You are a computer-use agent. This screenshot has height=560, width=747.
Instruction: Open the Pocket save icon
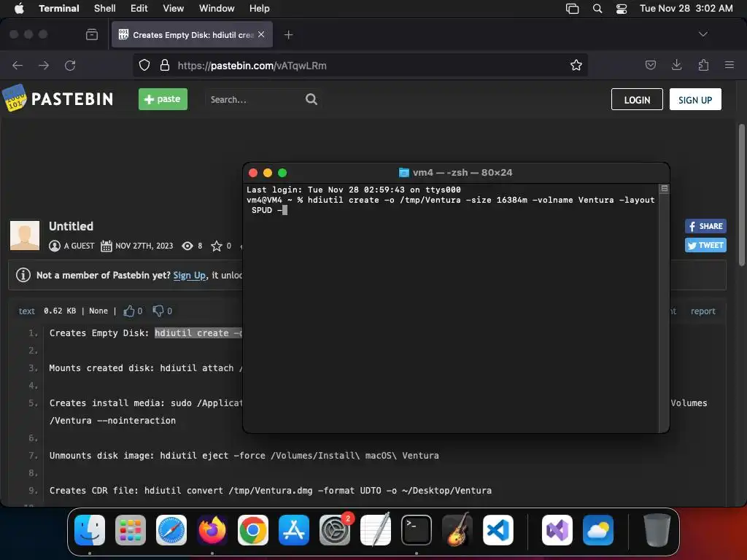point(650,65)
